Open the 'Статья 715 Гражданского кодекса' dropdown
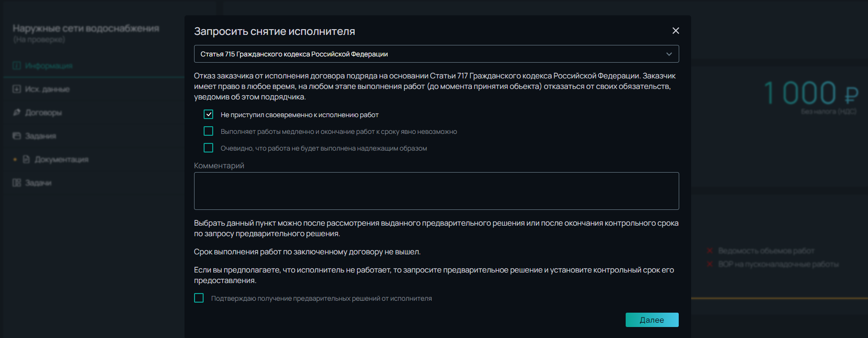Screen dimensions: 868x338 (436, 54)
